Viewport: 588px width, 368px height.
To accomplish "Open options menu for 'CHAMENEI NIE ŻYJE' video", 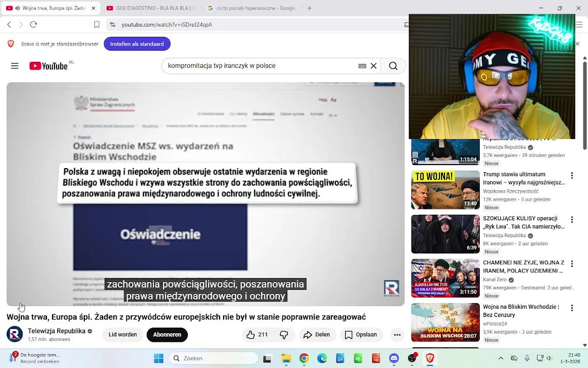I will click(572, 264).
